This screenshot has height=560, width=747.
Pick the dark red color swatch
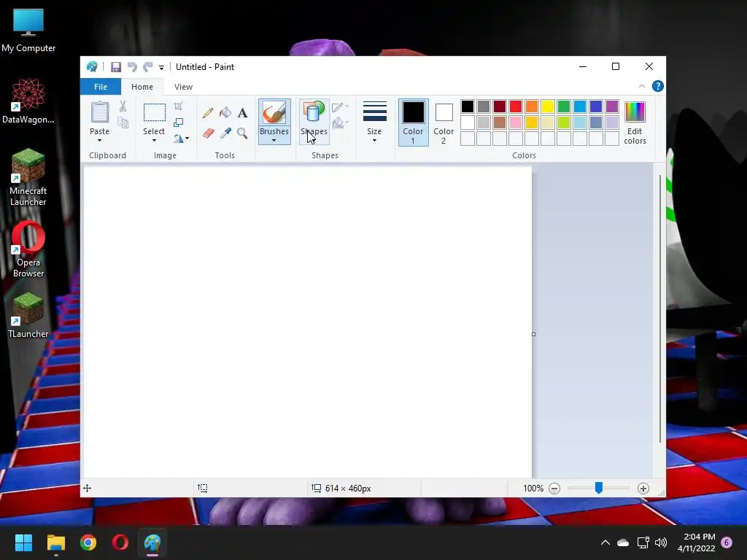pyautogui.click(x=499, y=106)
